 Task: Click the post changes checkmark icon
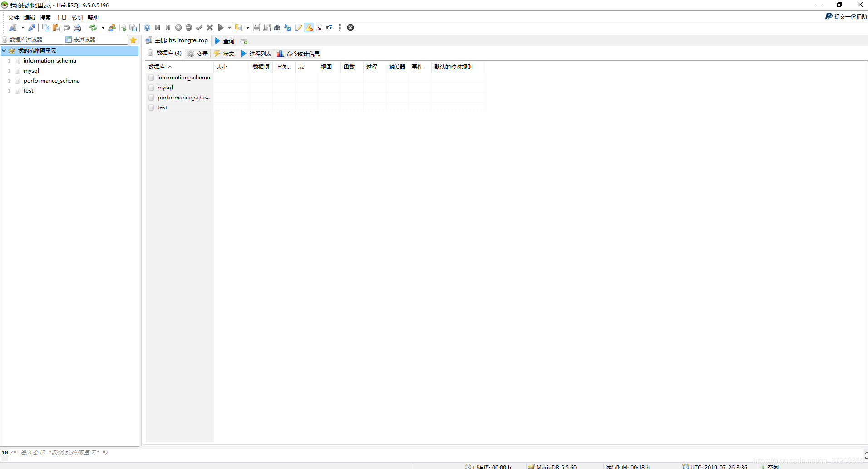[x=199, y=28]
